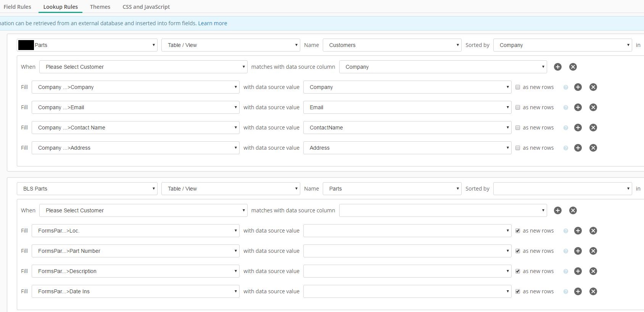This screenshot has width=644, height=312.
Task: Open the Name dropdown showing Customers
Action: [392, 45]
